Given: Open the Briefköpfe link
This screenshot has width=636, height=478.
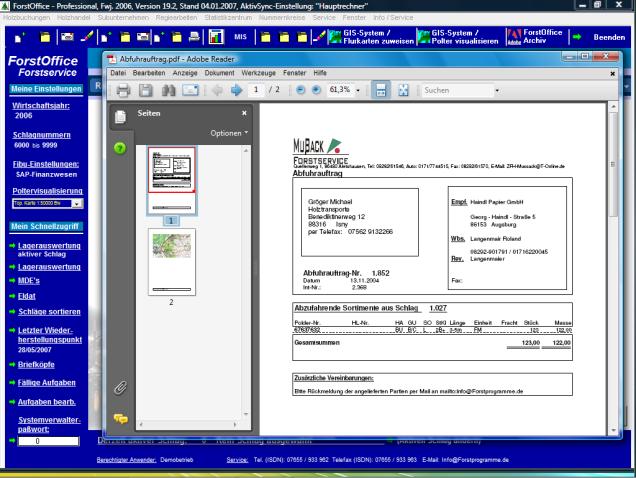Looking at the screenshot, I should pos(36,364).
